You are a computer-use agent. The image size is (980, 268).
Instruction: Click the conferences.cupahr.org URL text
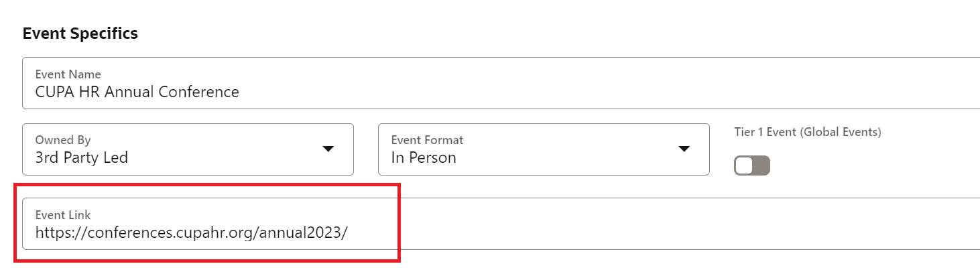191,233
